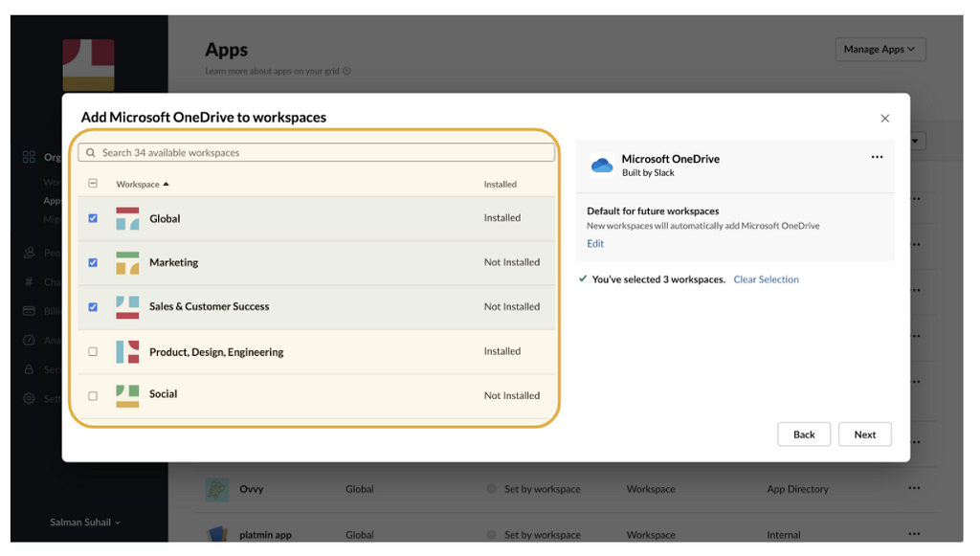This screenshot has height=556, width=980.
Task: Click the platmin app icon
Action: coord(217,533)
